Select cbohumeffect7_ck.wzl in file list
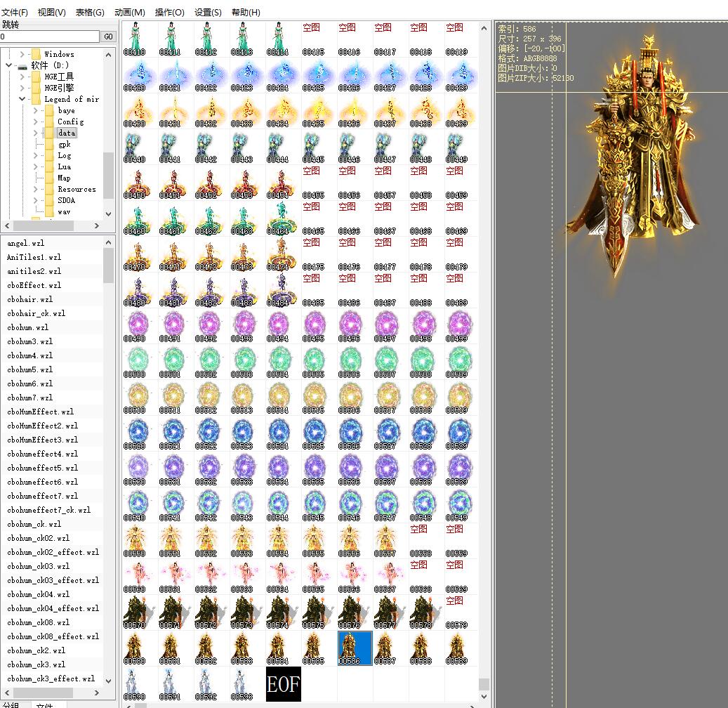 click(x=48, y=510)
